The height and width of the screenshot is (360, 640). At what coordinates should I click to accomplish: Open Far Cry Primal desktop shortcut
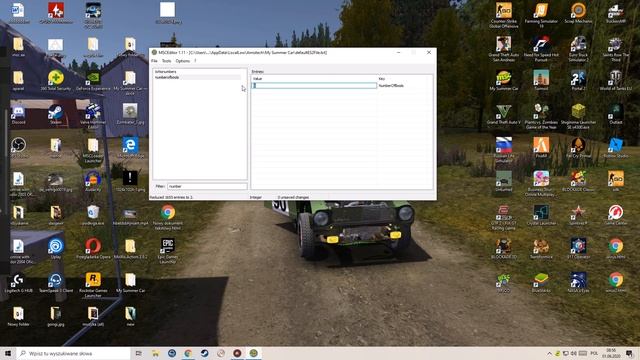click(x=578, y=147)
